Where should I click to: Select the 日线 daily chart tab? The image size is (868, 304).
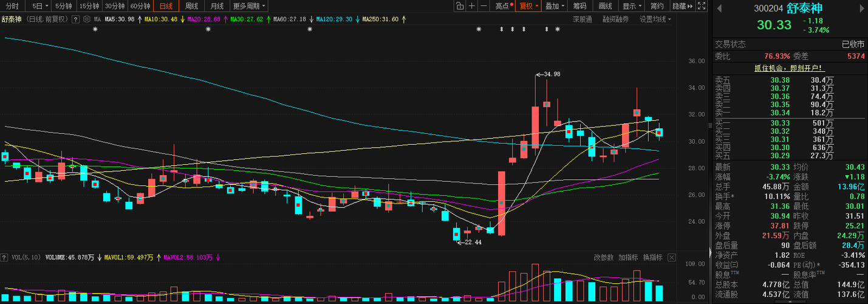pyautogui.click(x=166, y=6)
